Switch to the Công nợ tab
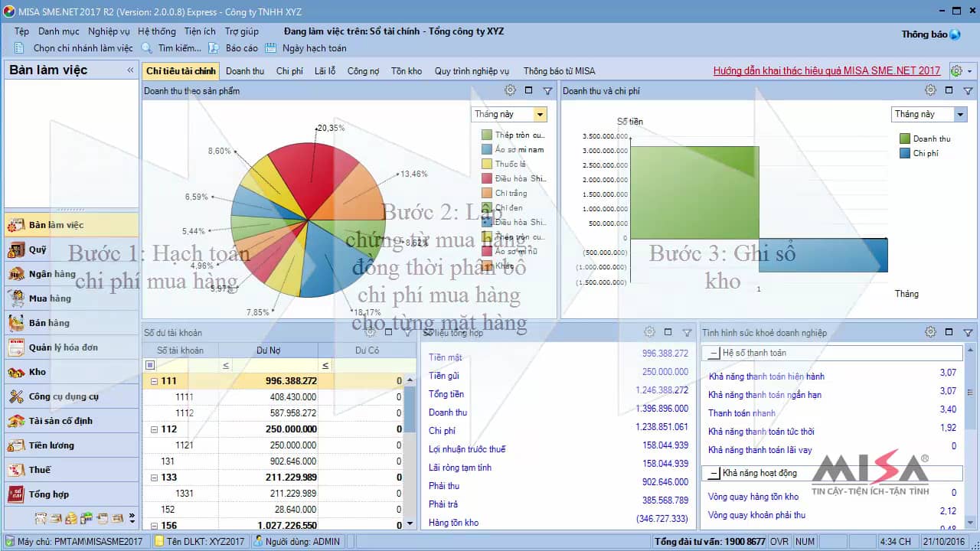980x551 pixels. pos(363,71)
